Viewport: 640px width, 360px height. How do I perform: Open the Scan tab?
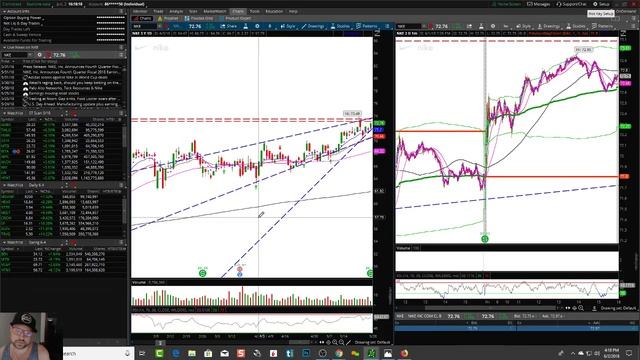coord(193,11)
